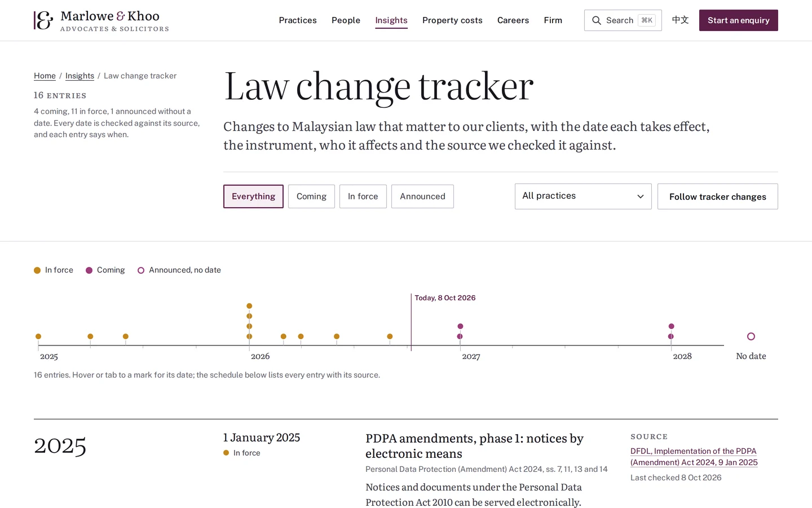Show the Everything filter

coord(253,196)
